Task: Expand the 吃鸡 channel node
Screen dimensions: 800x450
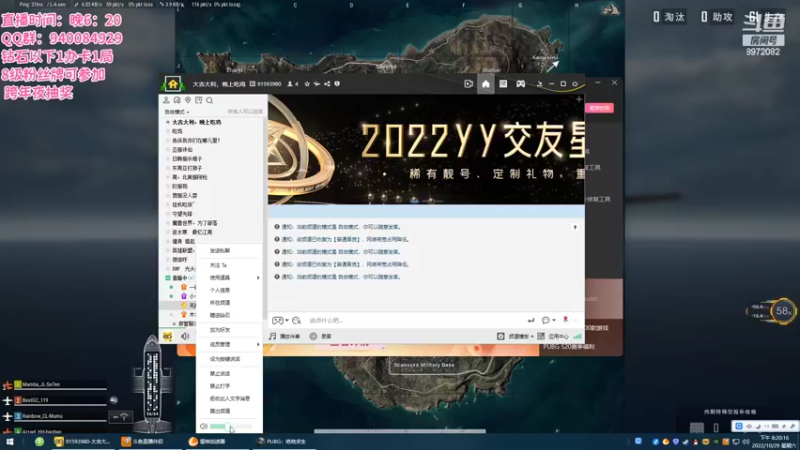Action: tap(167, 131)
